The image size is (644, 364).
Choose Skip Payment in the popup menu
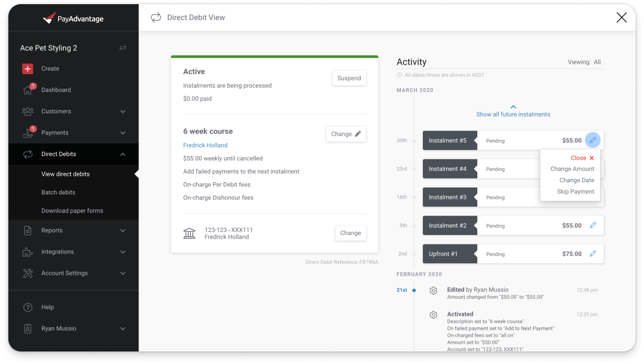(x=575, y=192)
